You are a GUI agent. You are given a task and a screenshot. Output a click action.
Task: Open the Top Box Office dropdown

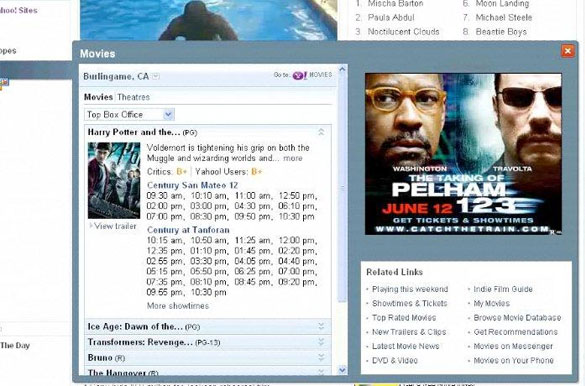tap(129, 114)
